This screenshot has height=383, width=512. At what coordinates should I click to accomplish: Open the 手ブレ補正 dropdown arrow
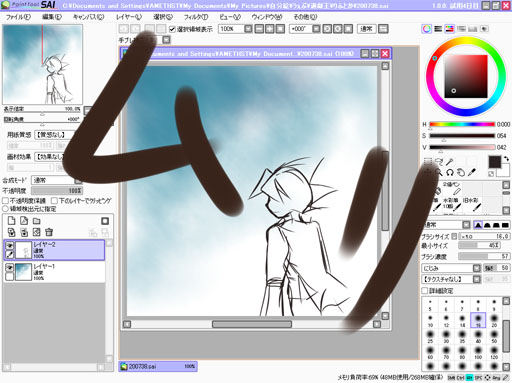(x=166, y=40)
